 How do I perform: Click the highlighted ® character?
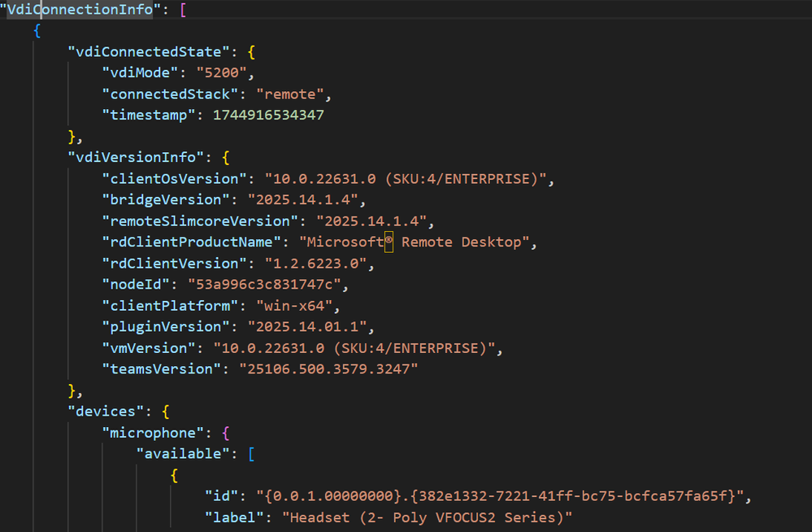389,242
